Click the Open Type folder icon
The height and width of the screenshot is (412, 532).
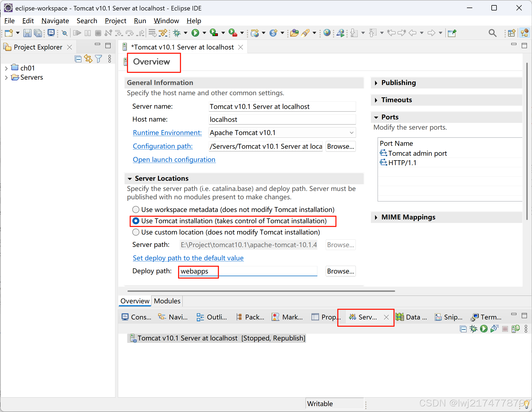[x=294, y=33]
